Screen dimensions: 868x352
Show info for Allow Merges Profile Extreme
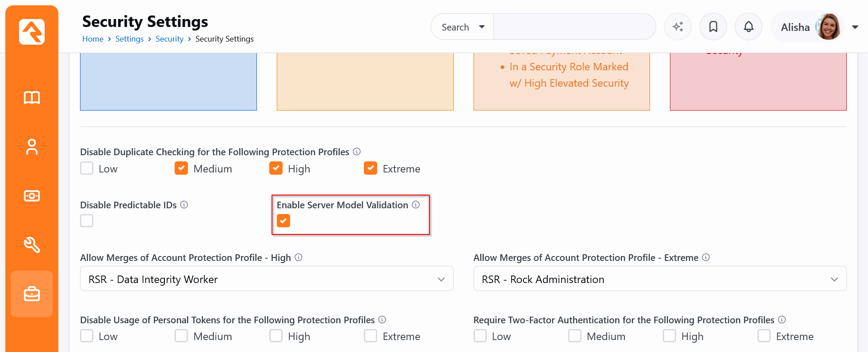tap(706, 257)
